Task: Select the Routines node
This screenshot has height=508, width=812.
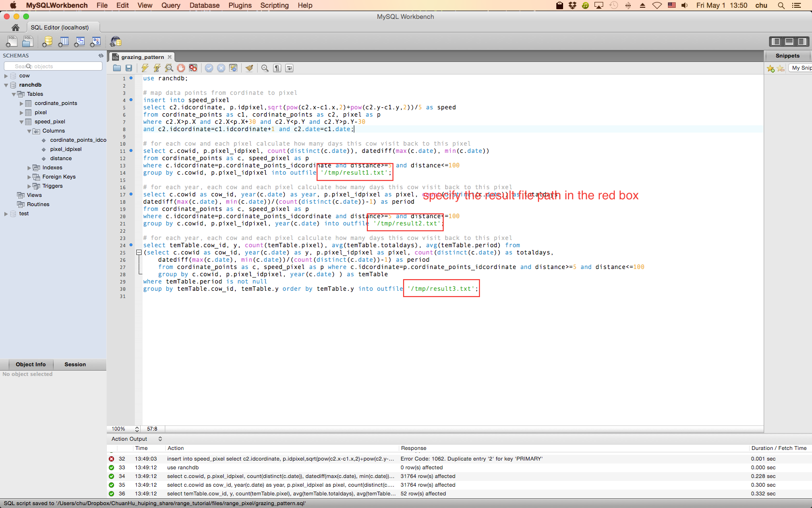Action: tap(38, 205)
